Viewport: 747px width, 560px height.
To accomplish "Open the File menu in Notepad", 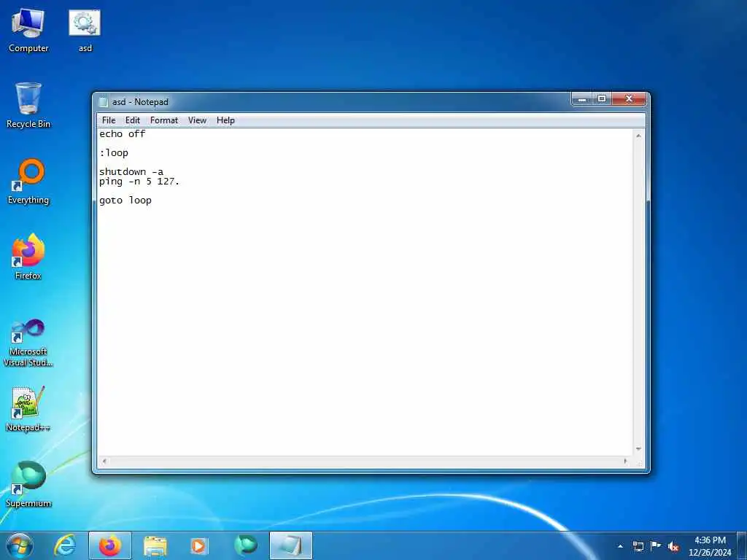I will coord(109,120).
